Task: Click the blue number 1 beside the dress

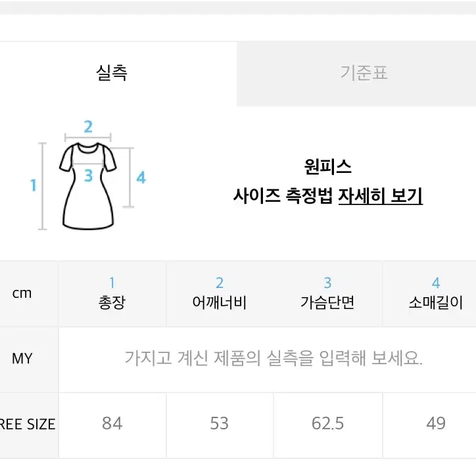Action: [x=34, y=185]
